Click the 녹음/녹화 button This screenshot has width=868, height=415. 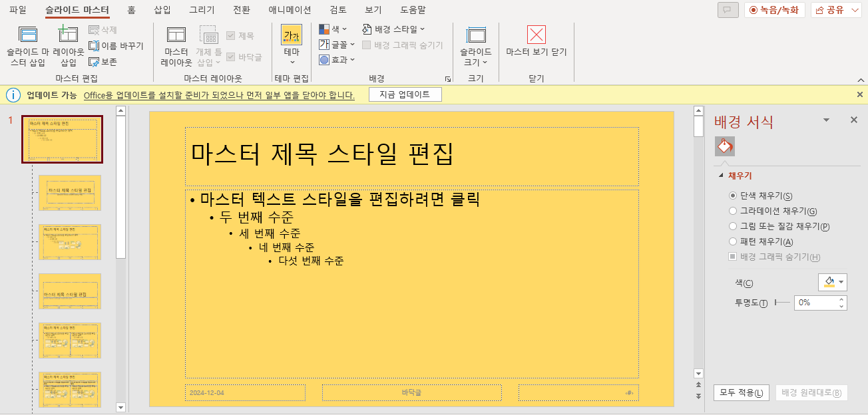tap(775, 10)
